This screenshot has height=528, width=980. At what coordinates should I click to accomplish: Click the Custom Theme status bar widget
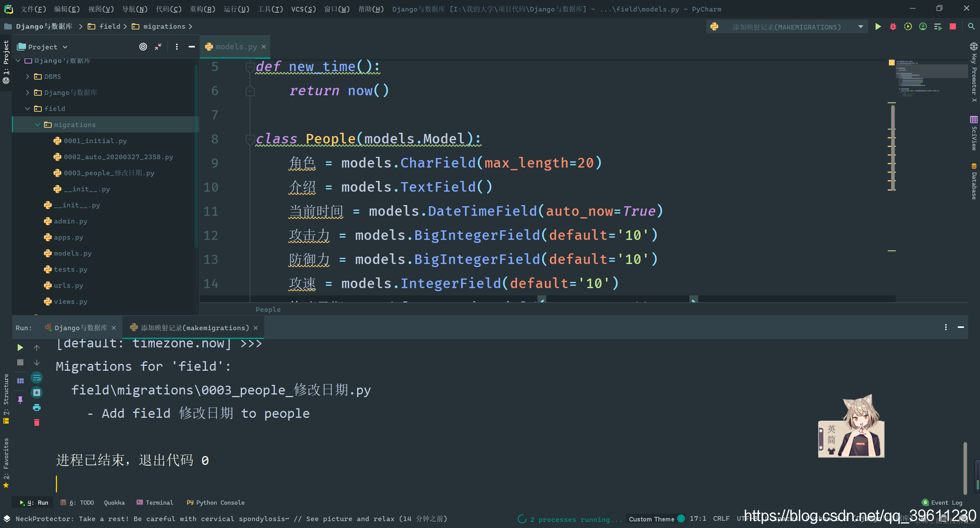656,519
